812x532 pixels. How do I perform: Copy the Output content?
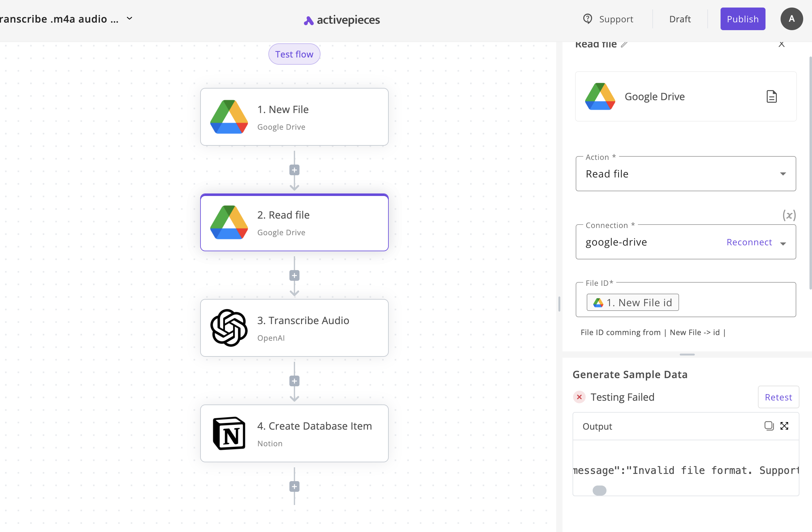(769, 426)
